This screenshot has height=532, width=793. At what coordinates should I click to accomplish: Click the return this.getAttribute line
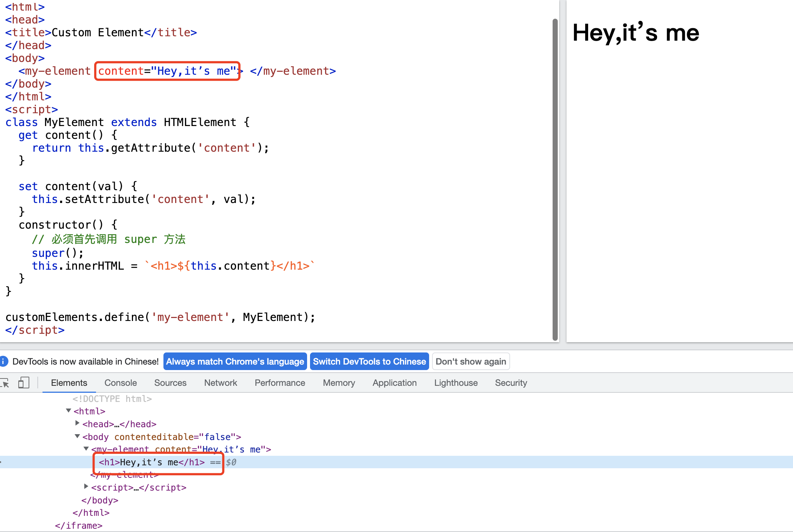click(x=150, y=148)
